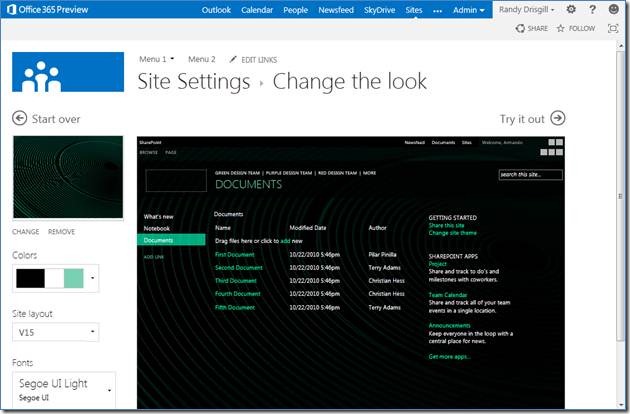Open the Site layout V15 dropdown

(55, 332)
